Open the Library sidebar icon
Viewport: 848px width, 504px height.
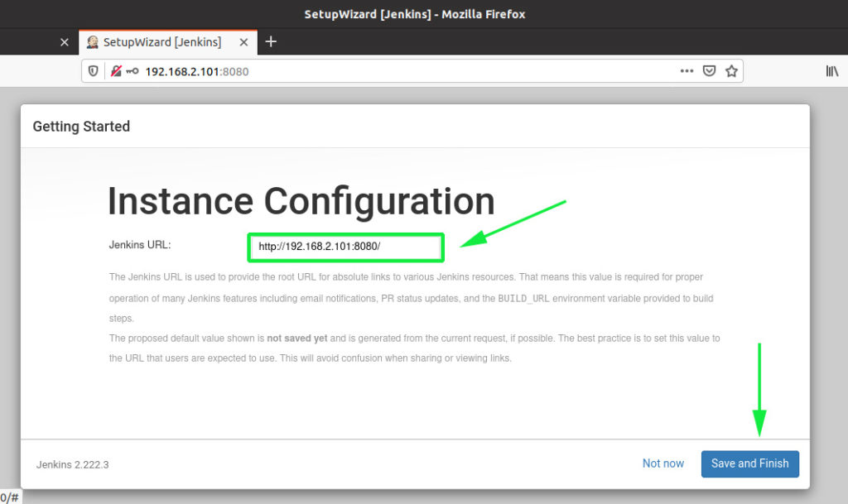click(831, 71)
